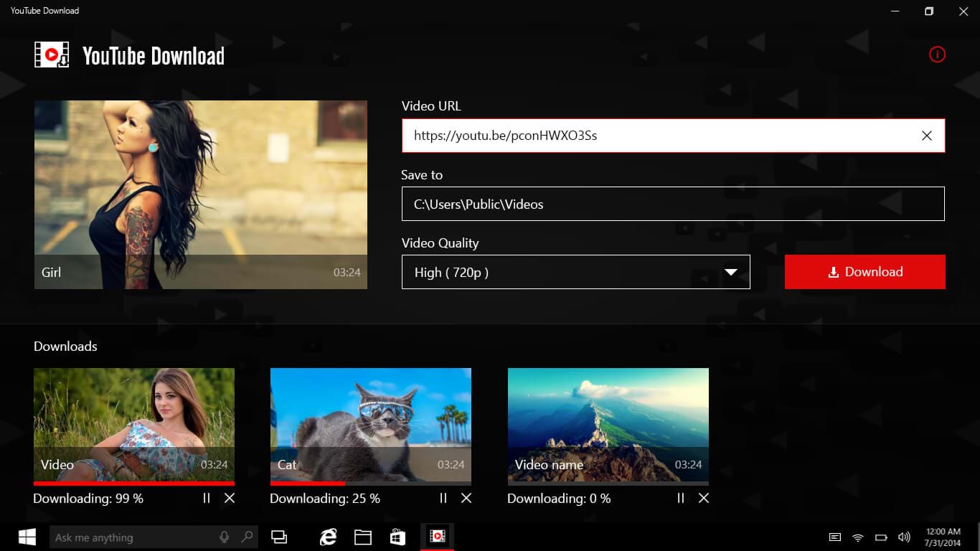Minimize the YouTube Download window

895,11
